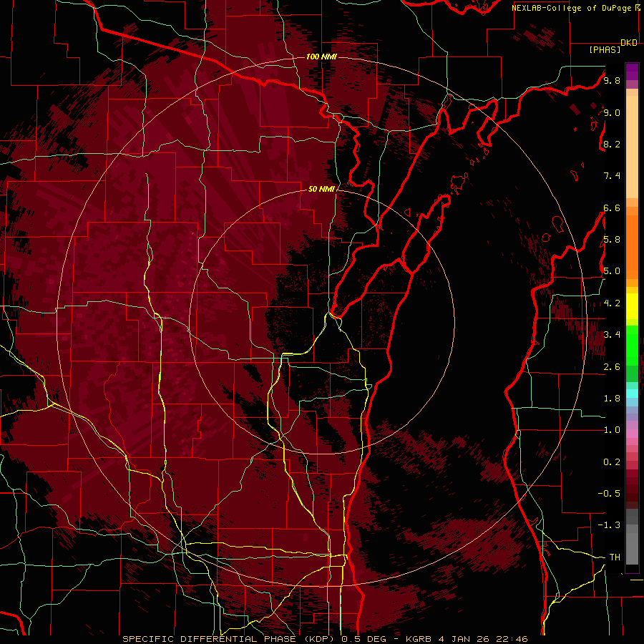
Task: Click the 5.8 value on the color scale
Action: point(612,240)
